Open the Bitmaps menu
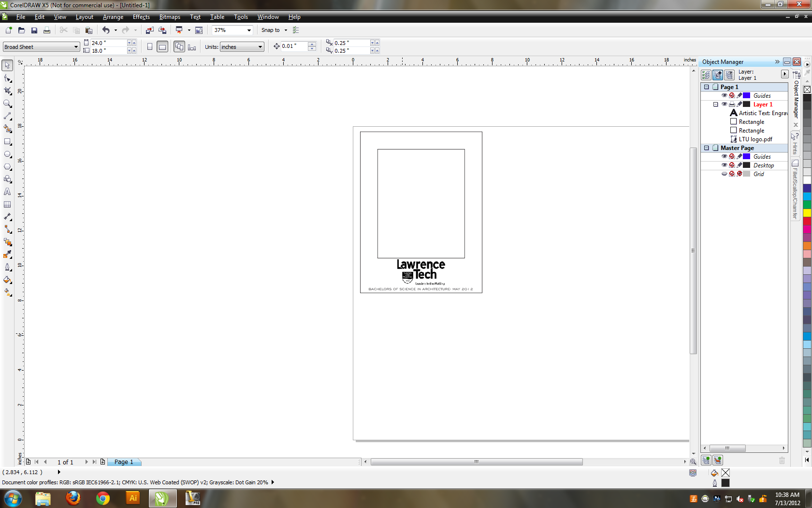This screenshot has width=812, height=508. 170,17
